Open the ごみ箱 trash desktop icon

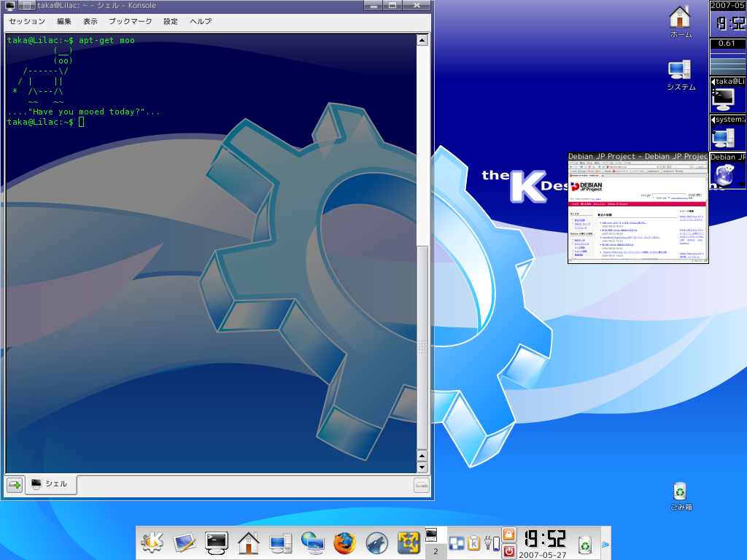[x=681, y=496]
